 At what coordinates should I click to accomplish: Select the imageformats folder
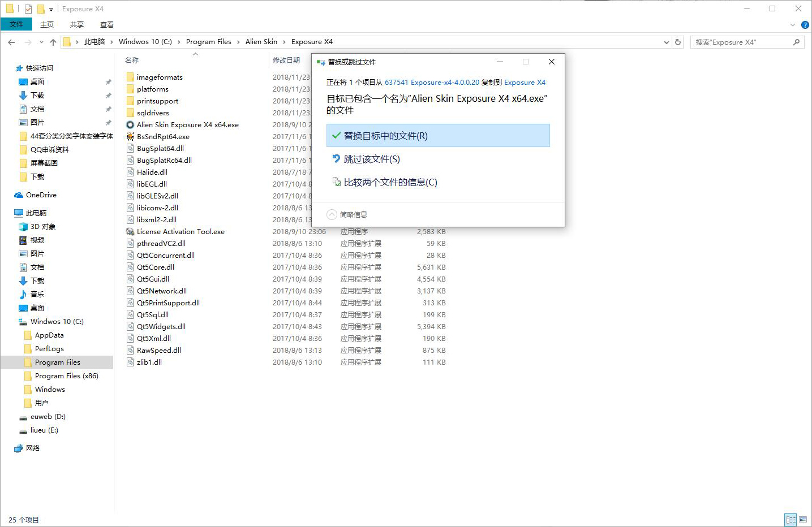pos(160,77)
